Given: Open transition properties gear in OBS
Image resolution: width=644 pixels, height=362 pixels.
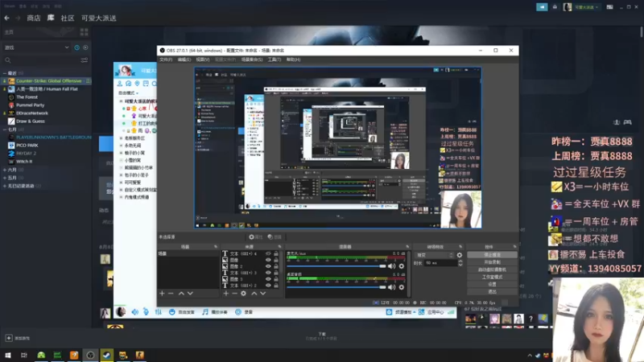Looking at the screenshot, I should [x=460, y=255].
